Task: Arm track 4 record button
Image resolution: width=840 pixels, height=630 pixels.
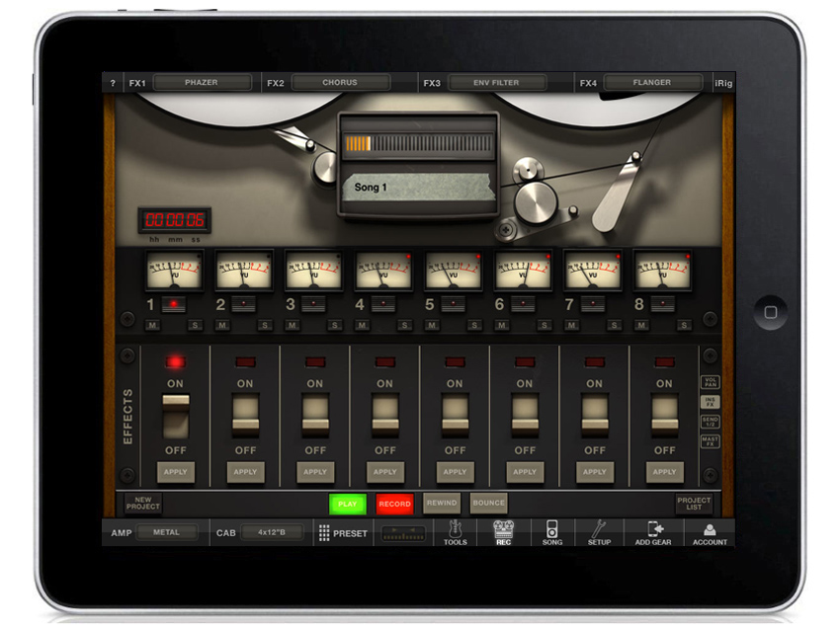Action: pyautogui.click(x=383, y=304)
